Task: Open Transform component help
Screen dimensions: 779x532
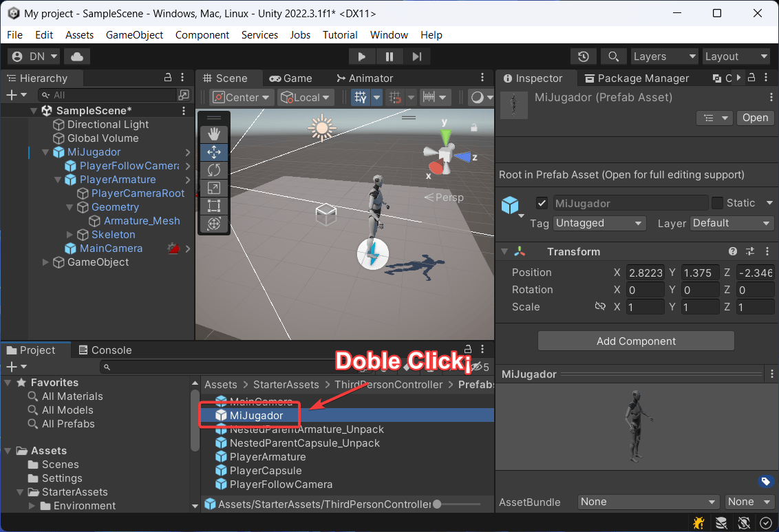Action: pos(733,251)
